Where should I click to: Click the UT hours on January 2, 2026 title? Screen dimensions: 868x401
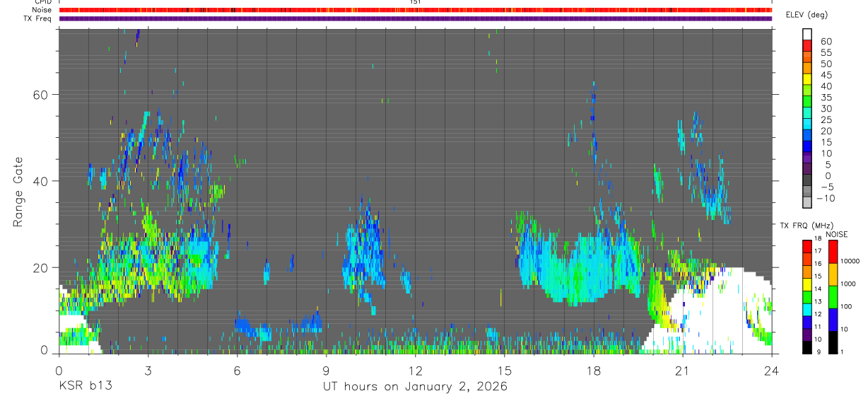pos(415,386)
